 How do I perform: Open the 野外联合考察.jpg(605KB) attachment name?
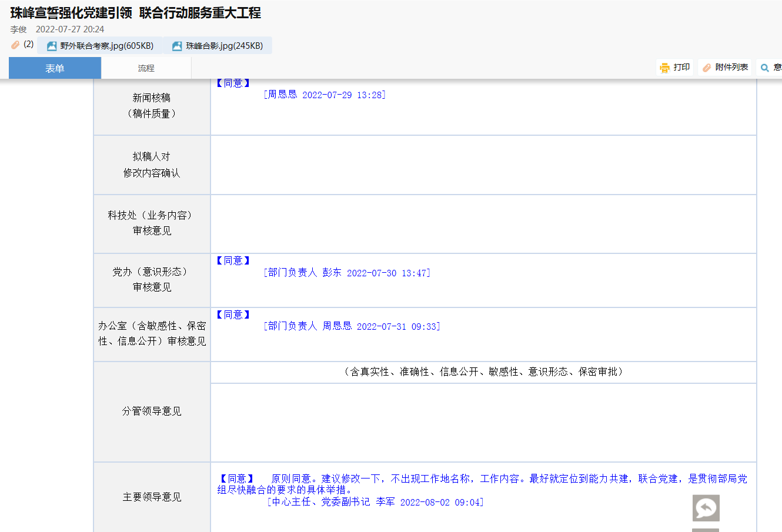coord(106,46)
